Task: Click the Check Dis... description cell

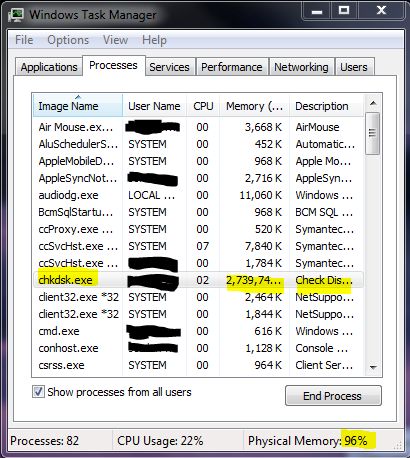Action: 324,280
